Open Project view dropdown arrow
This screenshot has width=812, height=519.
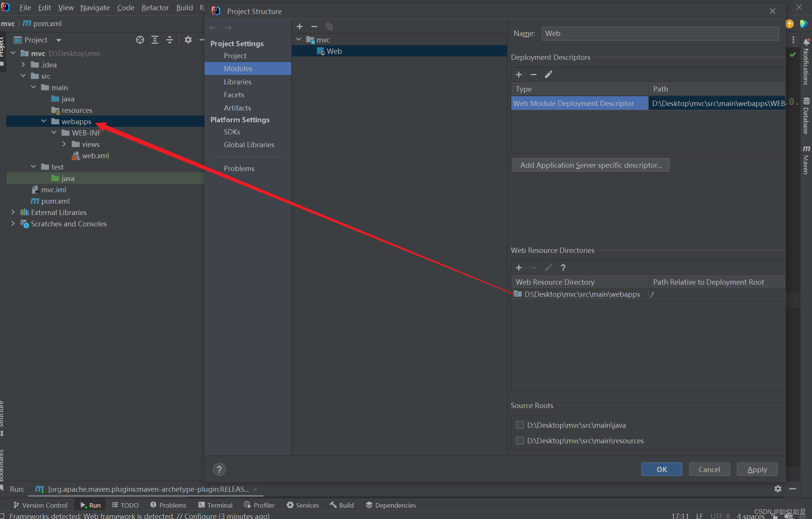coord(58,40)
